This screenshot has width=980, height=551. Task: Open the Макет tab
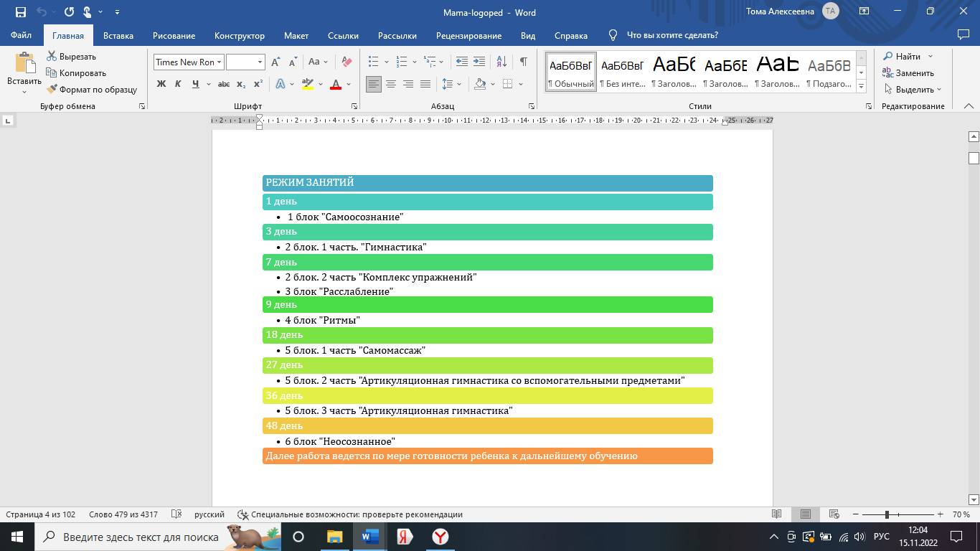pos(296,35)
